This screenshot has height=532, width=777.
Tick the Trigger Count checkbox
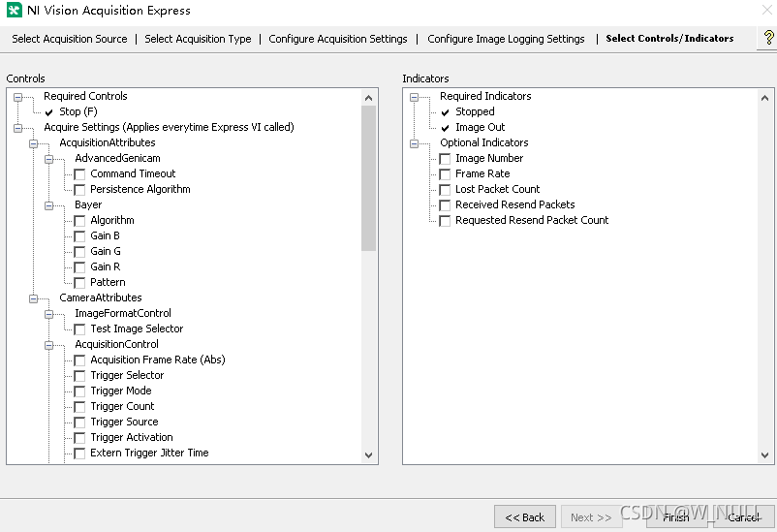click(79, 407)
